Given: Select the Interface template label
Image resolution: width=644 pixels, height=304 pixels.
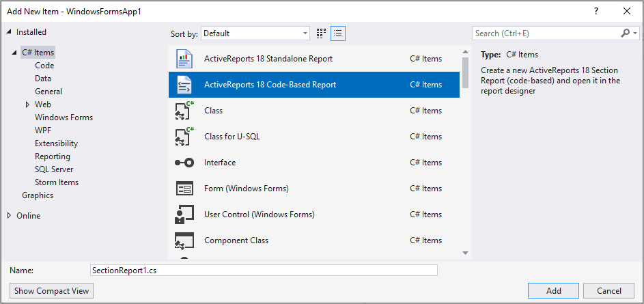Looking at the screenshot, I should coord(220,163).
